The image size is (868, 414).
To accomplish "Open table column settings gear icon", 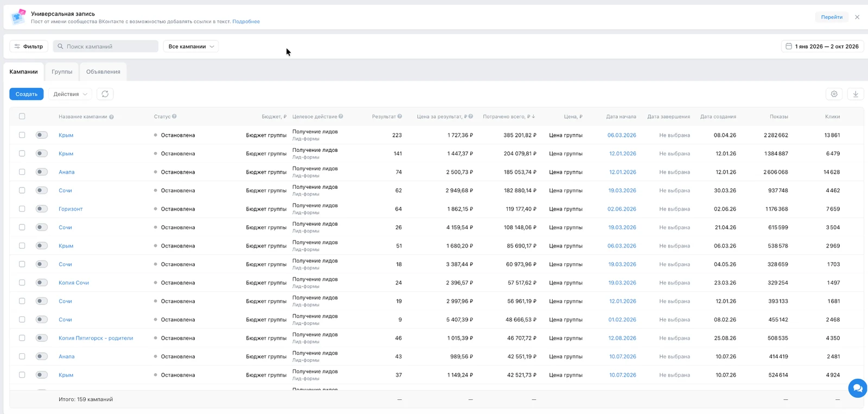I will point(834,94).
